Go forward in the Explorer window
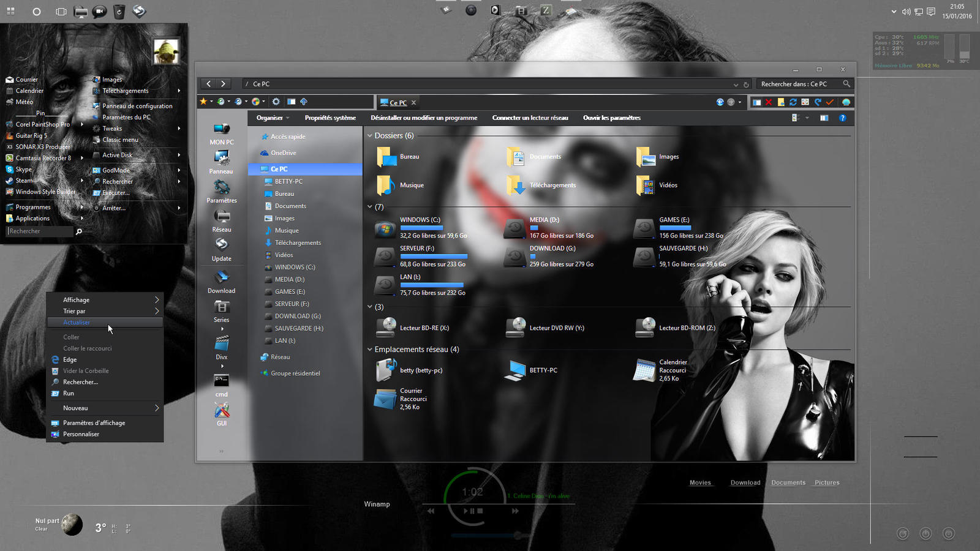 pos(224,84)
